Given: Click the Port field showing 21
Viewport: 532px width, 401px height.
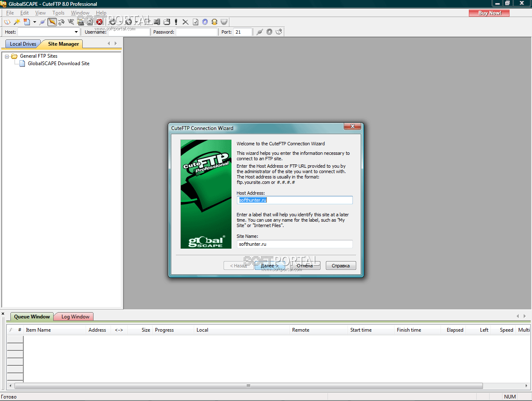Looking at the screenshot, I should [243, 32].
